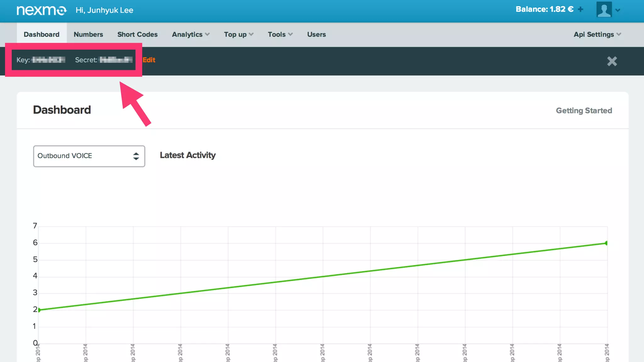Expand the user account chevron
644x362 pixels.
[x=618, y=10]
